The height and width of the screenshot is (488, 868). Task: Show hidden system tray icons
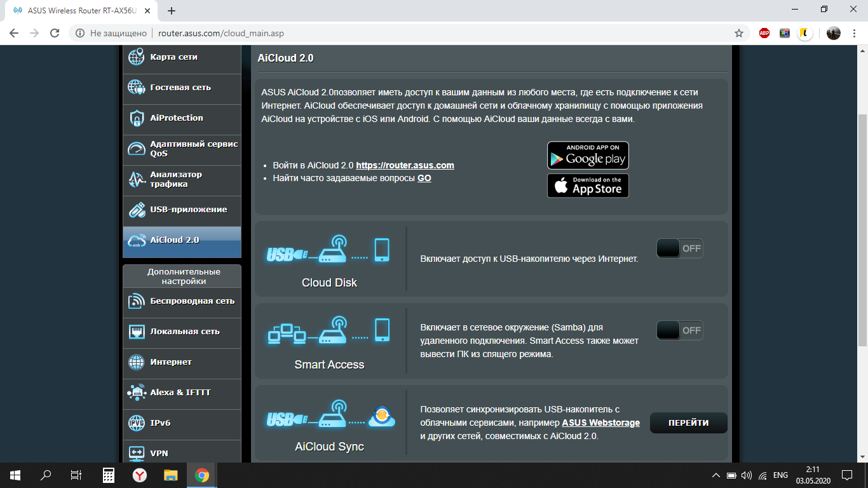click(x=716, y=475)
